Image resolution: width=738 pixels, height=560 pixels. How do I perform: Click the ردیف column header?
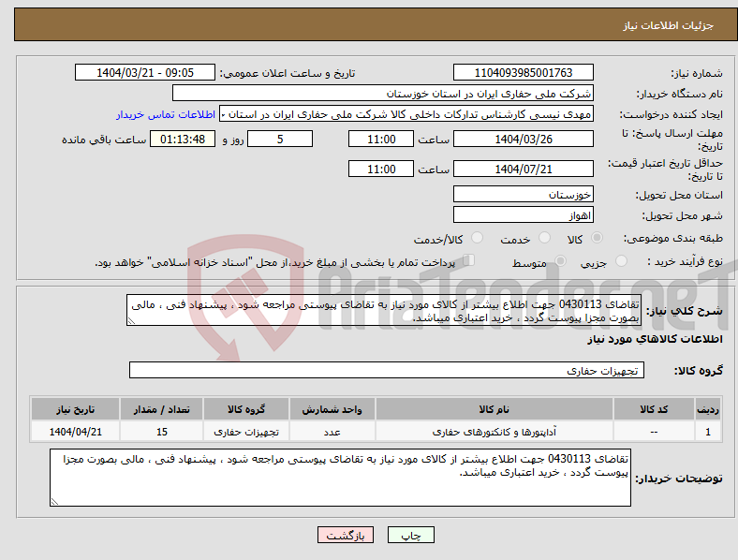708,409
